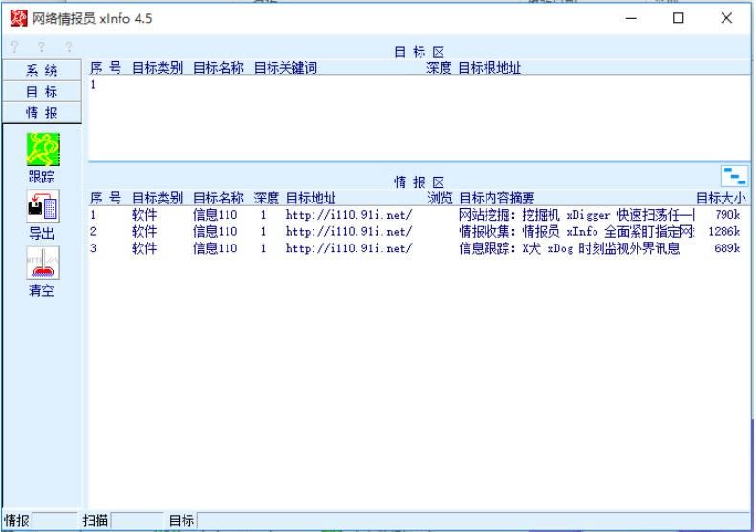Image resolution: width=756 pixels, height=532 pixels.
Task: Click the blue tree-view icon in 情报区 header
Action: click(x=734, y=175)
